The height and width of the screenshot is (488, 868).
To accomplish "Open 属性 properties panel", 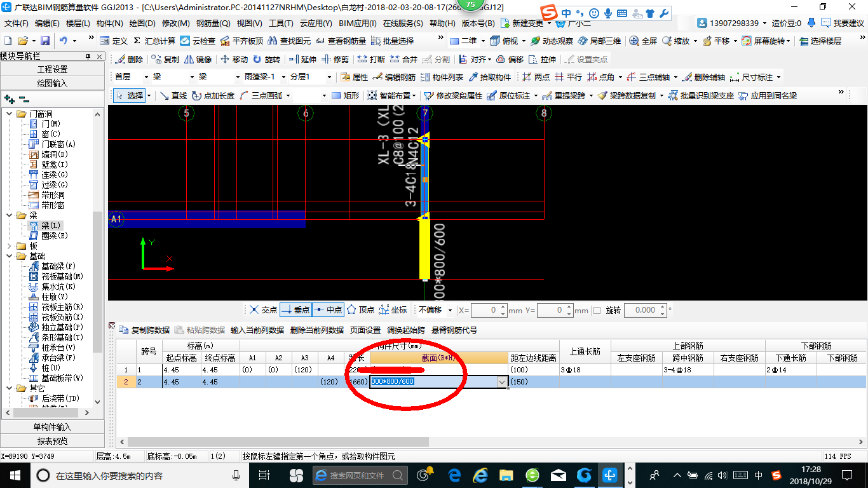I will 355,77.
